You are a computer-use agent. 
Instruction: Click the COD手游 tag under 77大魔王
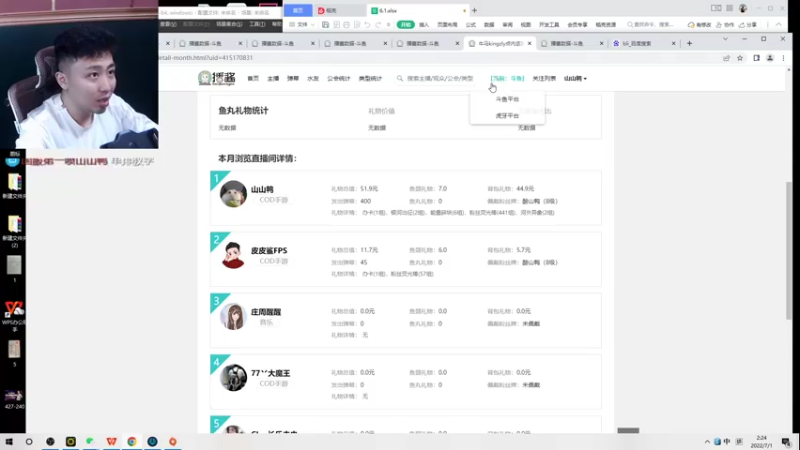click(273, 384)
